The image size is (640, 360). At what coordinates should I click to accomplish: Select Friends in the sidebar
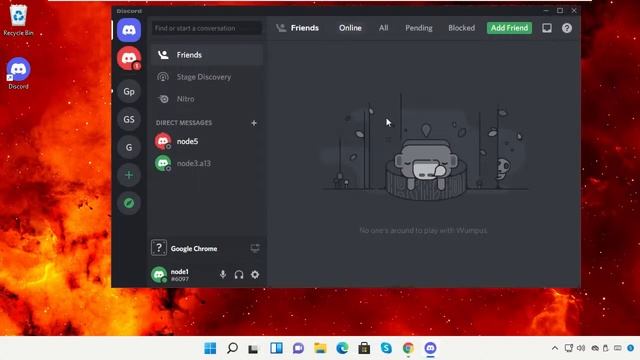click(207, 55)
